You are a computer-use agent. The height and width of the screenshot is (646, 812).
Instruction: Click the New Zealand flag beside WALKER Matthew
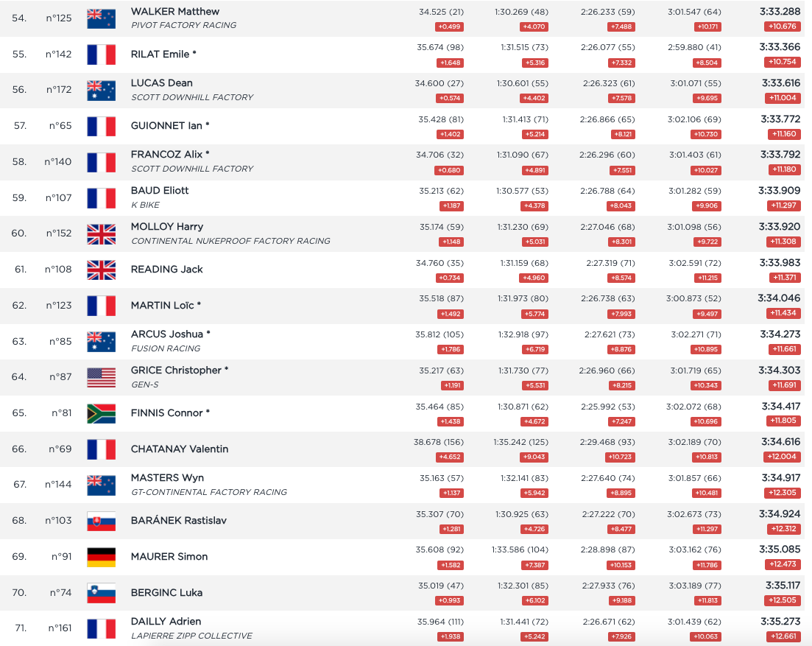coord(101,18)
